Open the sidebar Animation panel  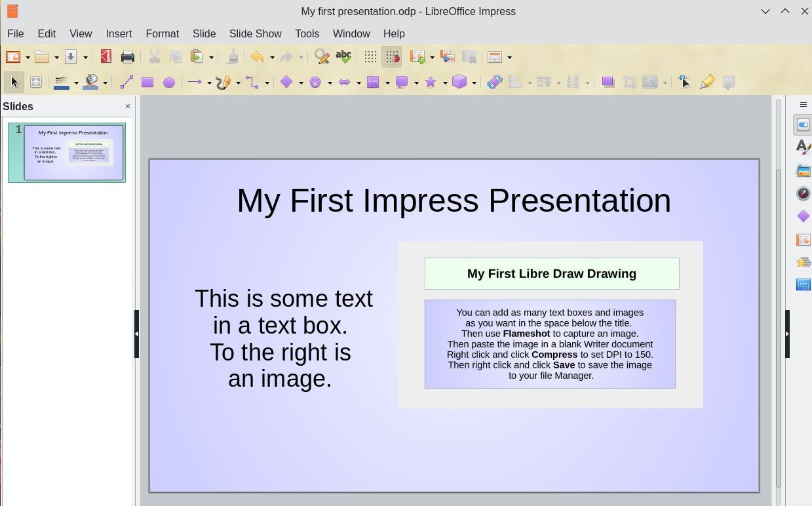tap(803, 262)
